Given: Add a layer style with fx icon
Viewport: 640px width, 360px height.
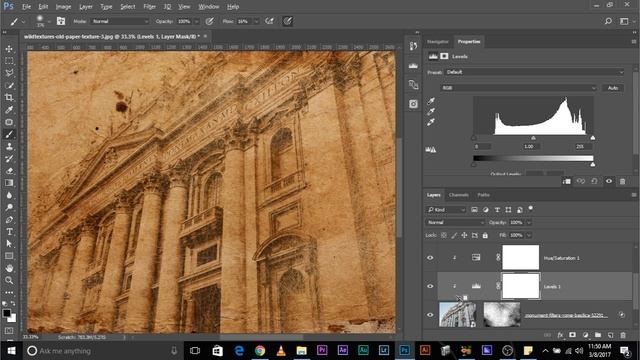Looking at the screenshot, I should (x=560, y=335).
